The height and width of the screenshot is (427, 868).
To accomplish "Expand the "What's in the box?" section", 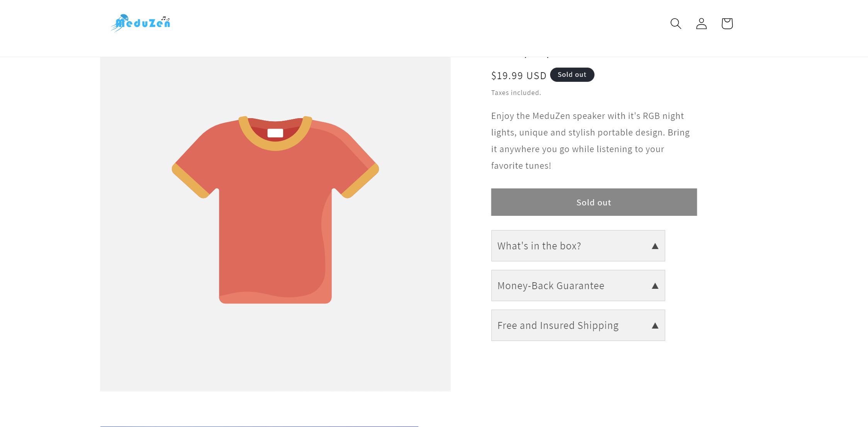I will coord(539,246).
